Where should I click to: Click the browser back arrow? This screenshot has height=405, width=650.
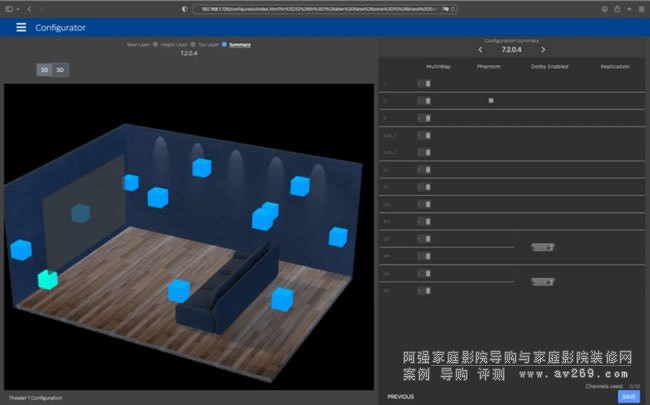pyautogui.click(x=29, y=8)
